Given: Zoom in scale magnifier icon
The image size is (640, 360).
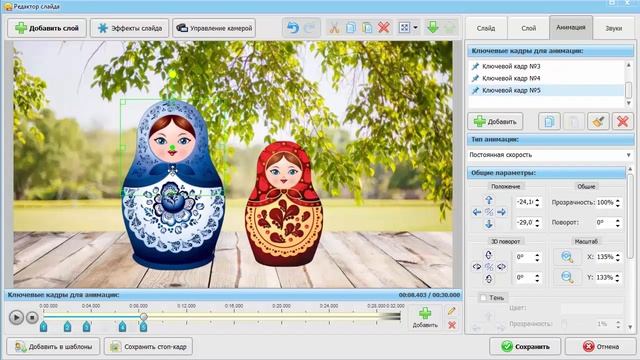Looking at the screenshot, I should (x=567, y=257).
